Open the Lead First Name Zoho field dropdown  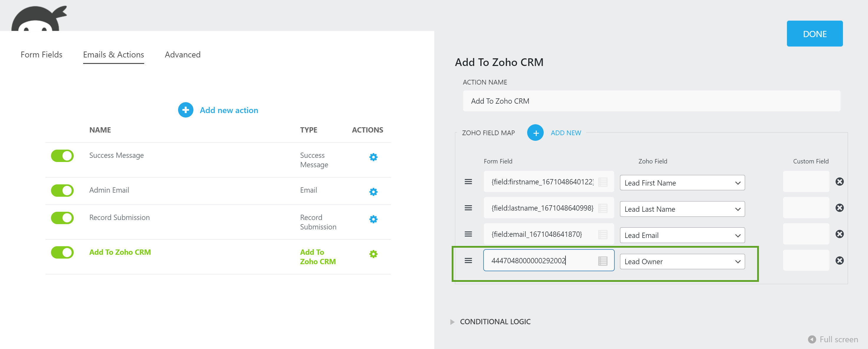(682, 183)
